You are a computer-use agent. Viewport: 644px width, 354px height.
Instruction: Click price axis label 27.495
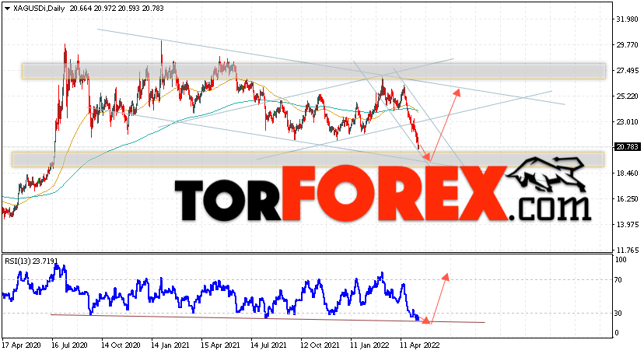(x=627, y=71)
